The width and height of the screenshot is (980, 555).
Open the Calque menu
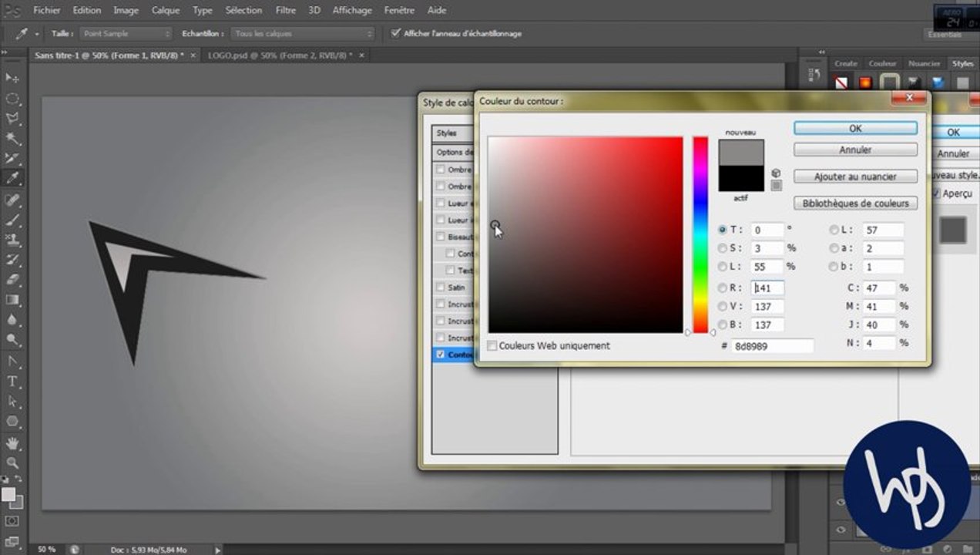166,11
